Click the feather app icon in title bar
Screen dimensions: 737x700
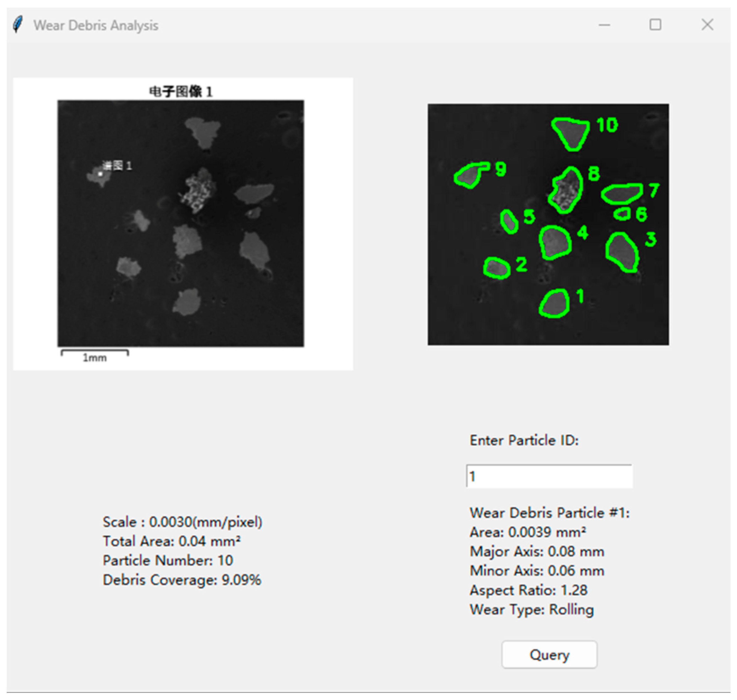coord(18,25)
